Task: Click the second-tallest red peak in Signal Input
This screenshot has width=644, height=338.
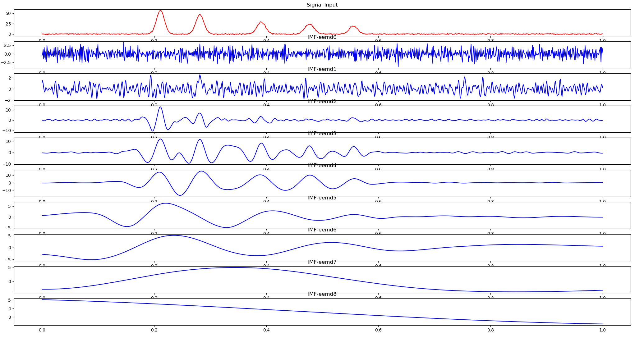Action: click(x=200, y=15)
